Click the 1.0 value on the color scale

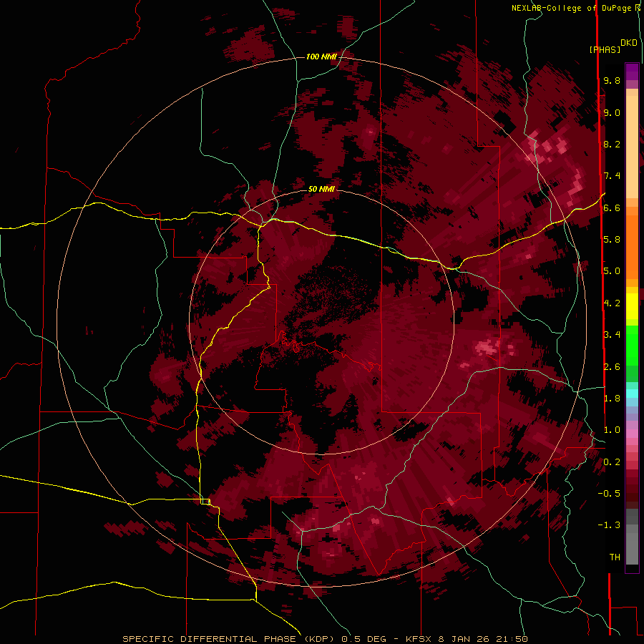click(x=612, y=430)
